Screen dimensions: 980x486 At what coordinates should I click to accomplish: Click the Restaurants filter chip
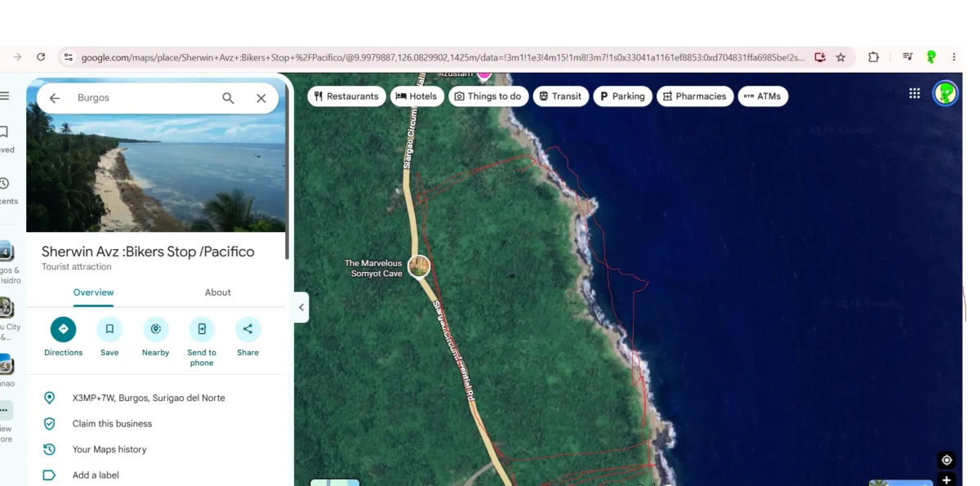[x=346, y=96]
